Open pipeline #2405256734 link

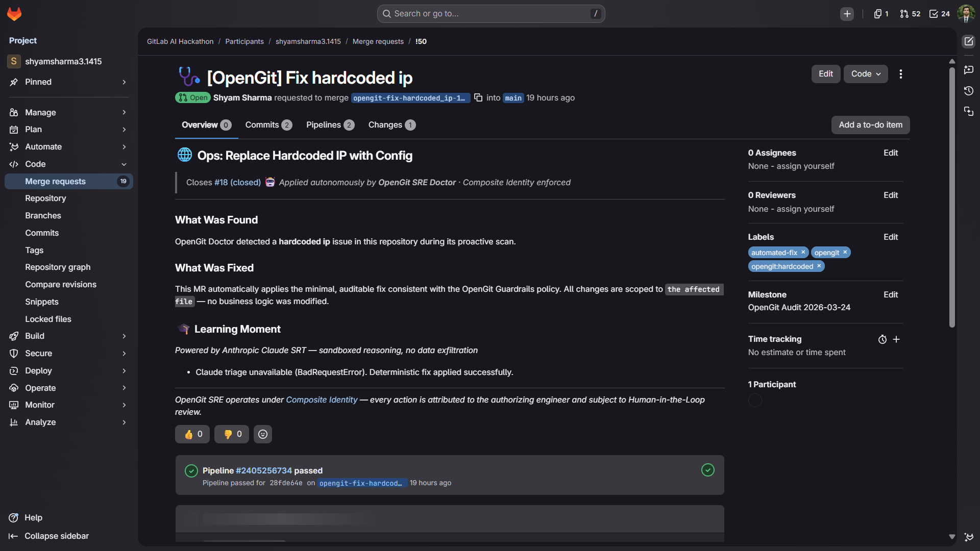point(264,470)
